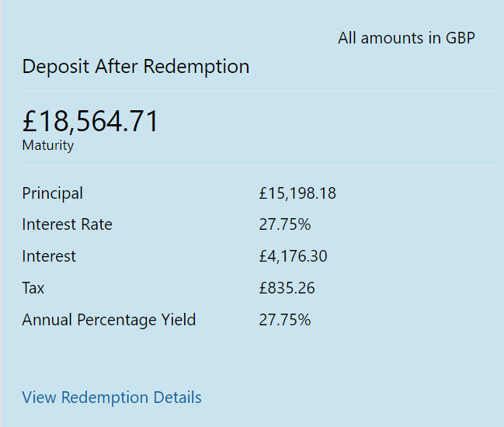Click the word Details in the bottom link
Screen dimensions: 504x427
click(x=177, y=397)
